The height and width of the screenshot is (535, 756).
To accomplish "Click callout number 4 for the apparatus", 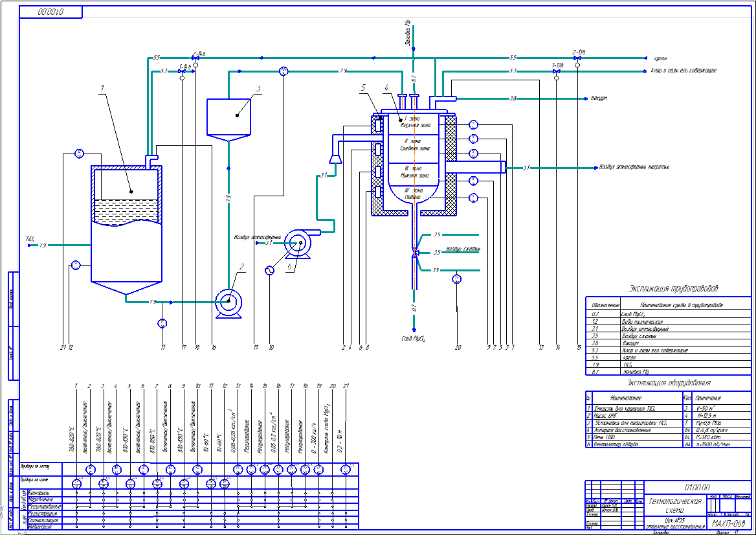I will (x=386, y=88).
